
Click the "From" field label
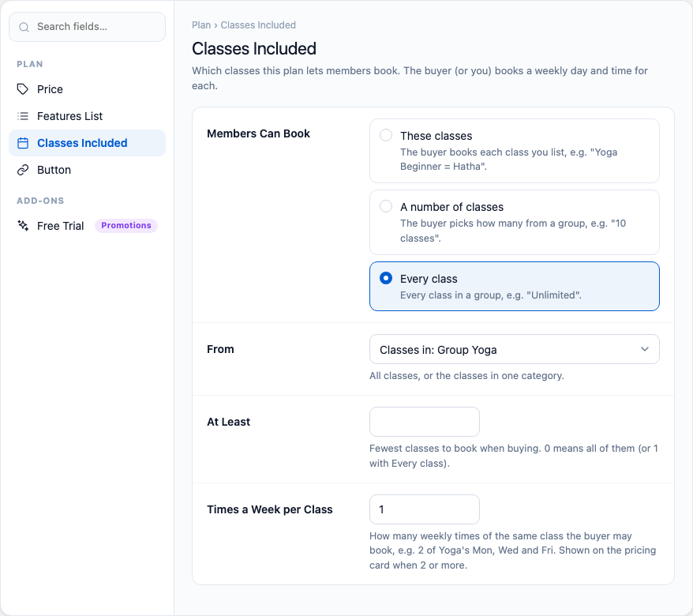coord(220,349)
